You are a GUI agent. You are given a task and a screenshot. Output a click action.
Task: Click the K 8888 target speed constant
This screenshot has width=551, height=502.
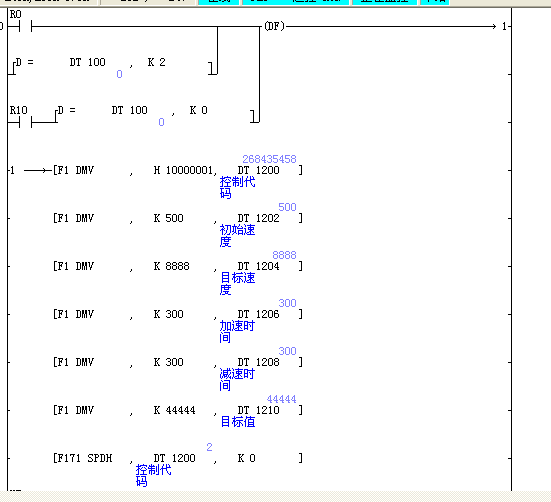pyautogui.click(x=171, y=266)
